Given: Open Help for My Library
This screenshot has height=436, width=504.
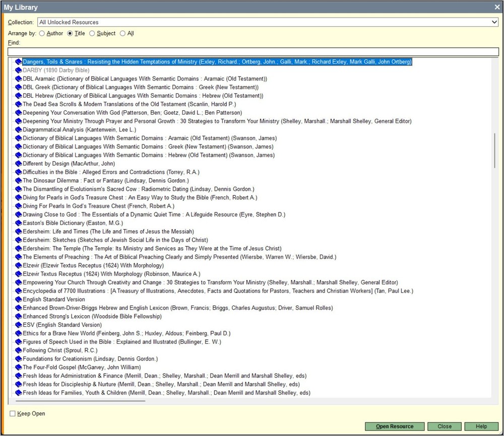Looking at the screenshot, I should pos(481,426).
